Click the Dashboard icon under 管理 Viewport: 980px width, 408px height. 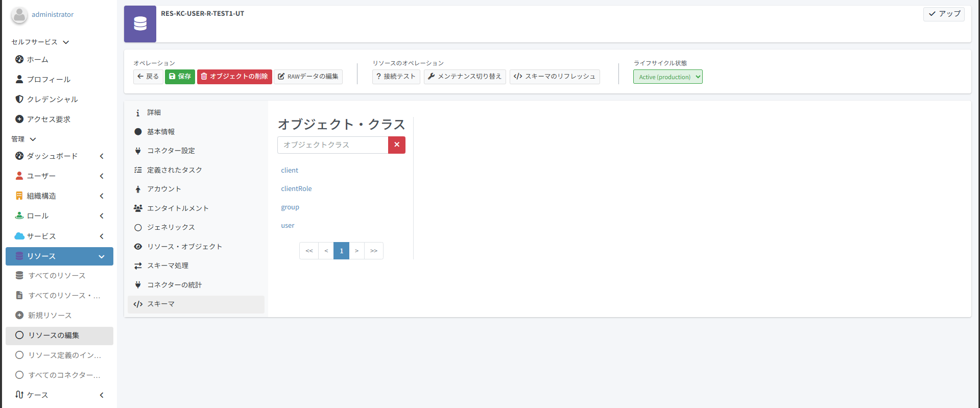coord(19,156)
